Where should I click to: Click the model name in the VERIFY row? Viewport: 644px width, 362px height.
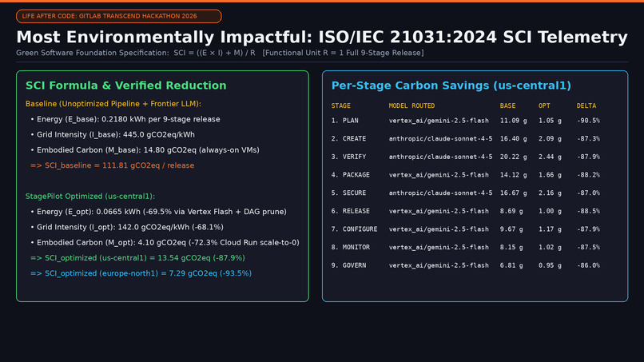tap(441, 157)
